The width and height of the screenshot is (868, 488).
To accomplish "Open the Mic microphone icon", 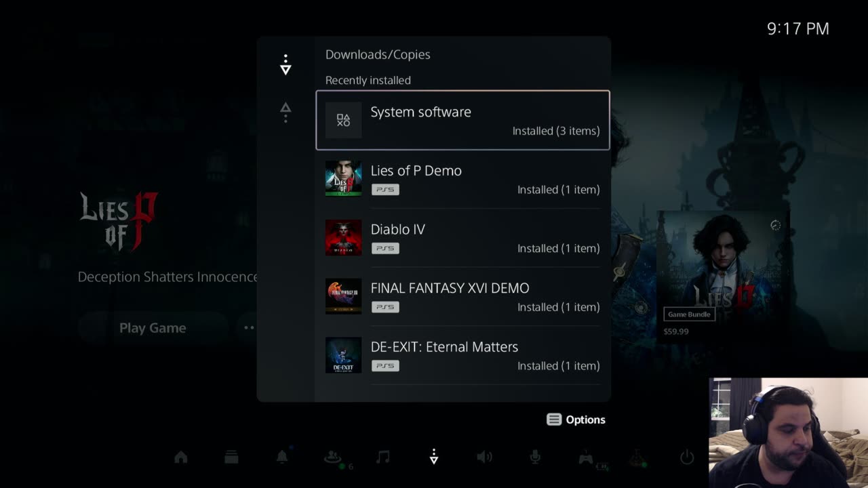I will (535, 457).
